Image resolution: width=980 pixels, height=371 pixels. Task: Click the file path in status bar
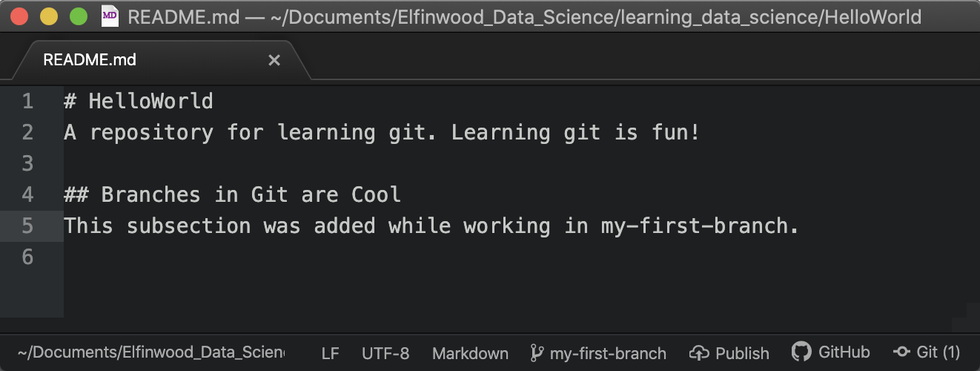pos(151,353)
